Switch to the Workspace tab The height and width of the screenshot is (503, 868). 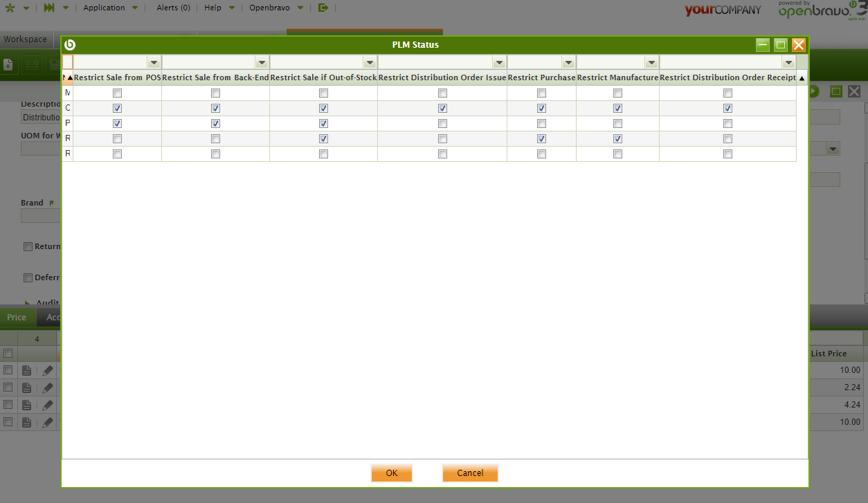pyautogui.click(x=26, y=39)
